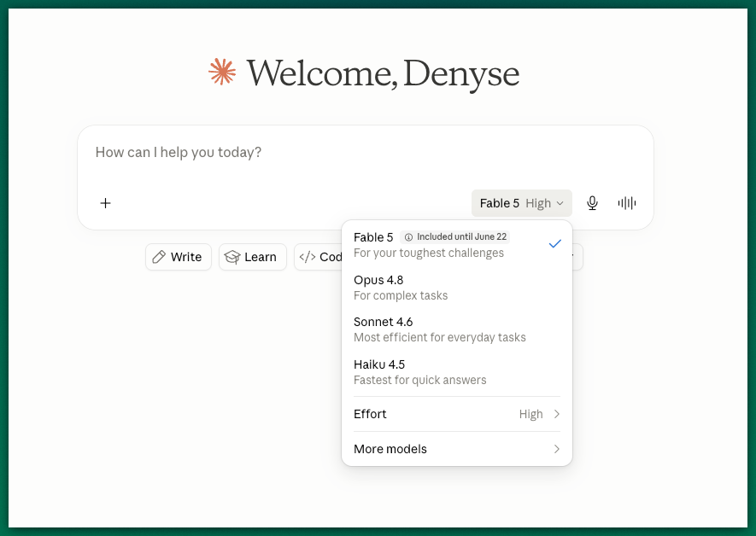Expand the Effort submenu chevron
The width and height of the screenshot is (756, 536).
(557, 414)
